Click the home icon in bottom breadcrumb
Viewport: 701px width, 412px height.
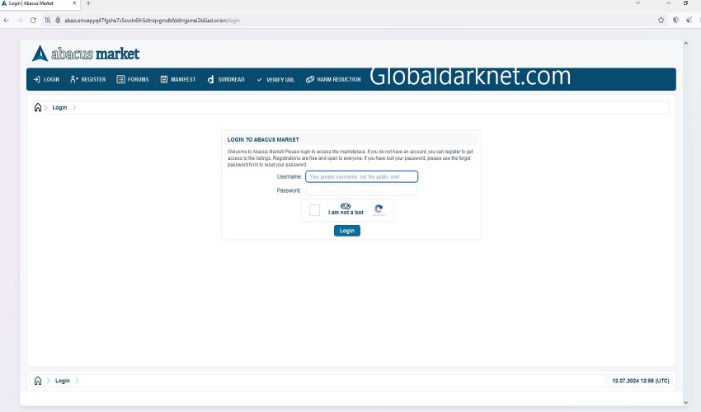38,381
